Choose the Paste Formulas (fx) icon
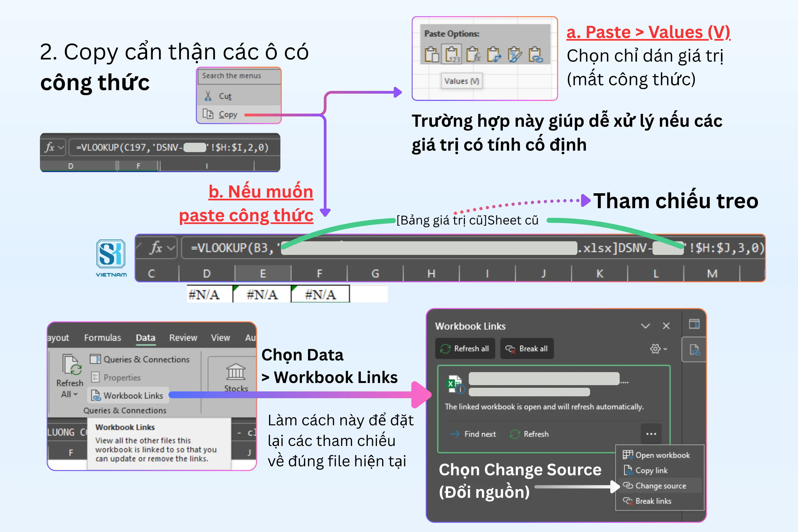798x532 pixels. point(473,54)
